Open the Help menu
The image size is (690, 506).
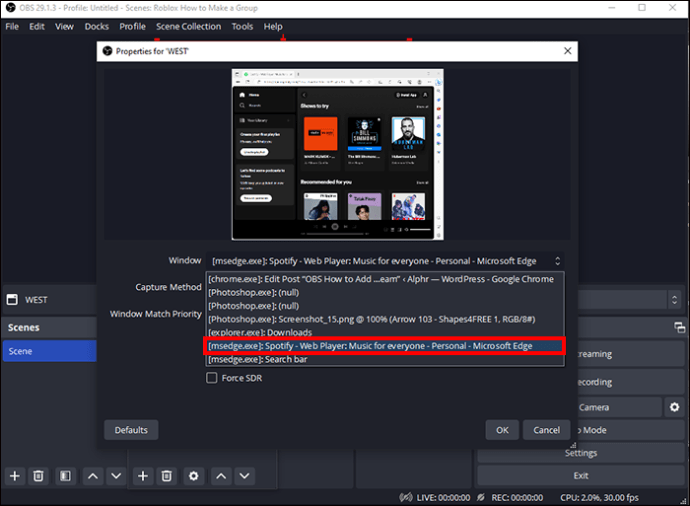[273, 26]
